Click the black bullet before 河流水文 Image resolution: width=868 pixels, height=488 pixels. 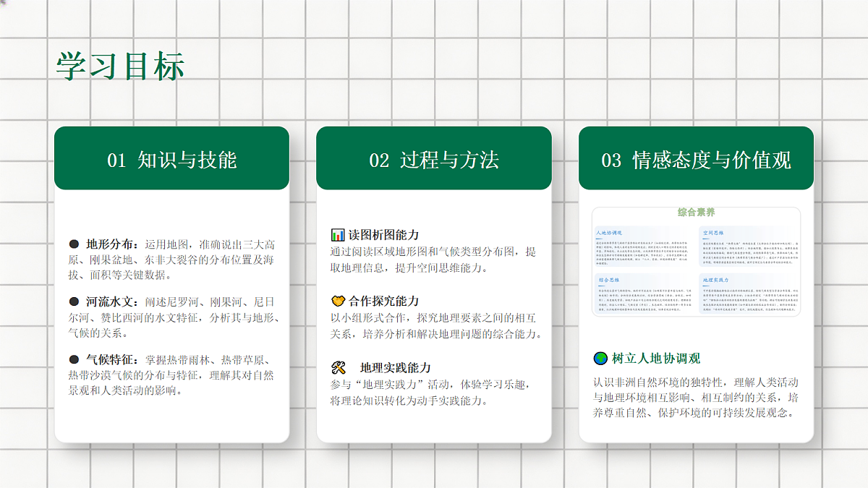73,301
